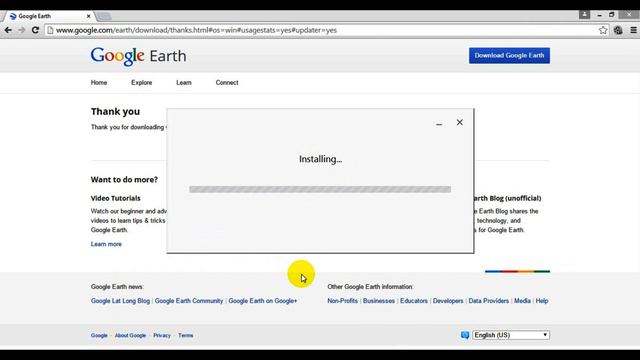The image size is (640, 360).
Task: Restore down the Chrome browser window
Action: point(611,15)
